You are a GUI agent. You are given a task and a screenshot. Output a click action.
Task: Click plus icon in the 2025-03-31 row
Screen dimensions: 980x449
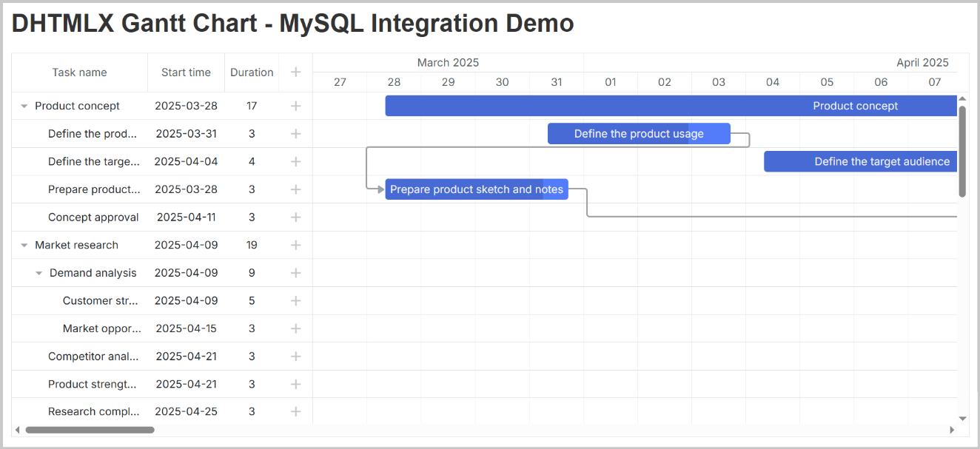(295, 134)
